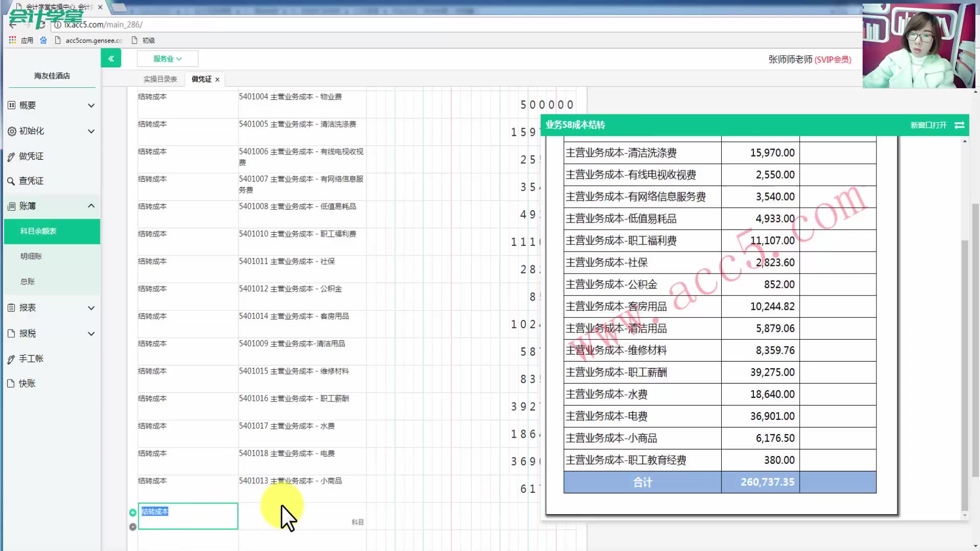Open the 服务业 dropdown

point(167,59)
